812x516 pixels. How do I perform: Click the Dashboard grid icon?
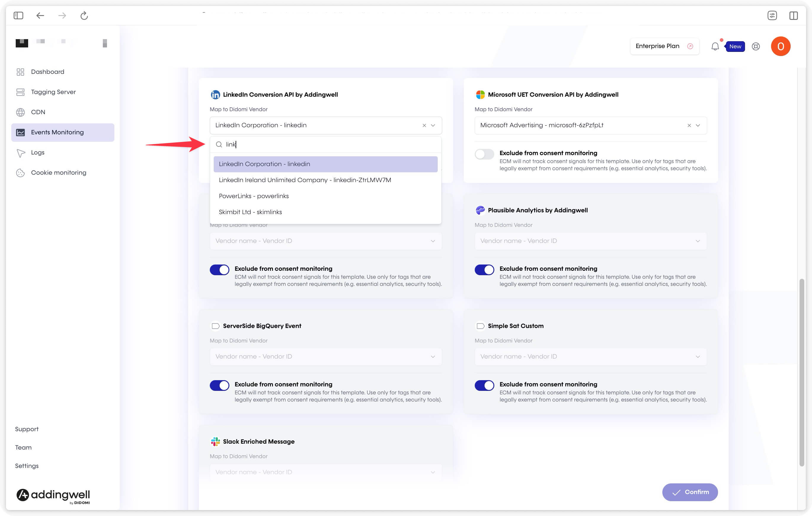coord(20,72)
